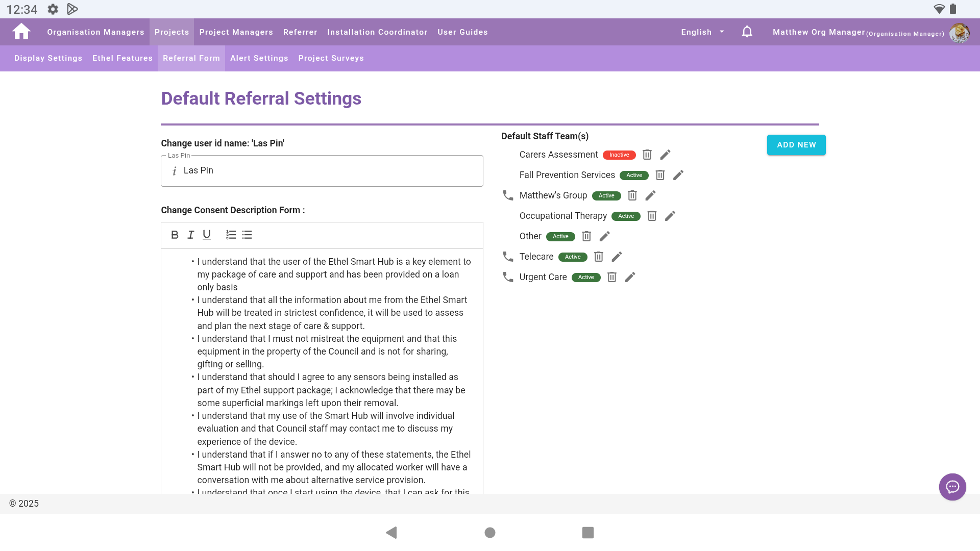Image resolution: width=980 pixels, height=551 pixels.
Task: Switch to Alert Settings tab
Action: (x=259, y=58)
